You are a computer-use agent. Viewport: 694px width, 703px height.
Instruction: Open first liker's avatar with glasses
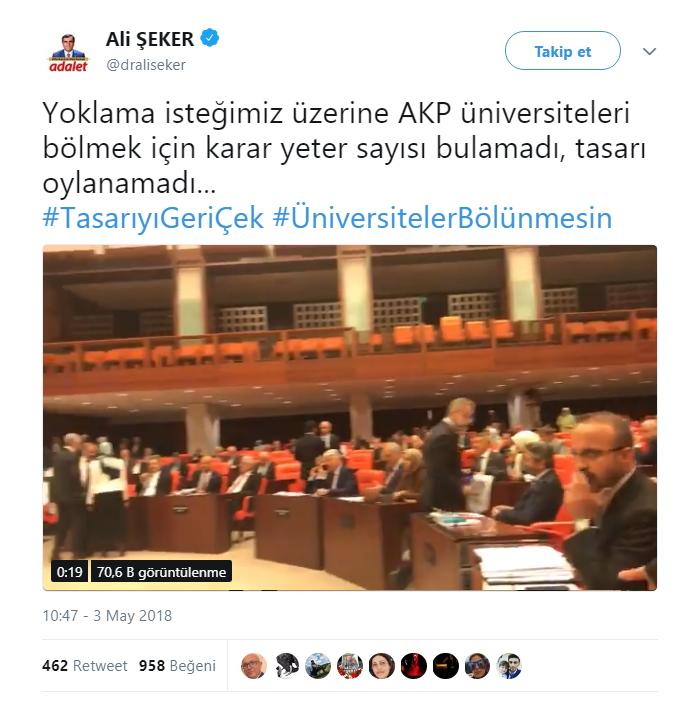tap(254, 665)
